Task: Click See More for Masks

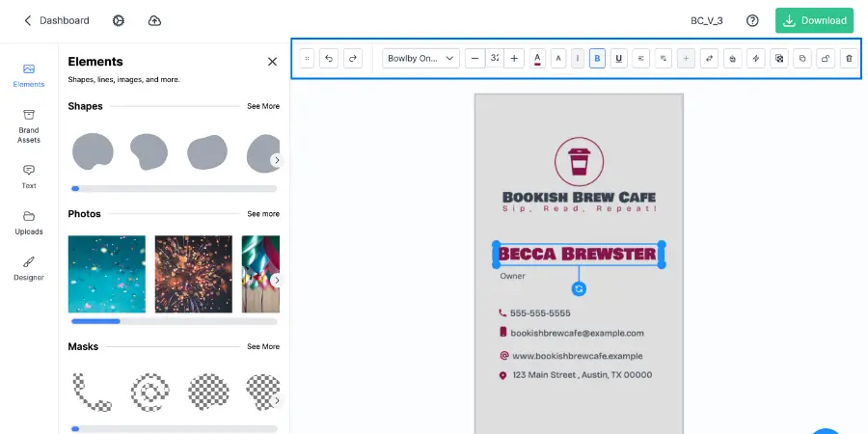Action: pos(263,346)
